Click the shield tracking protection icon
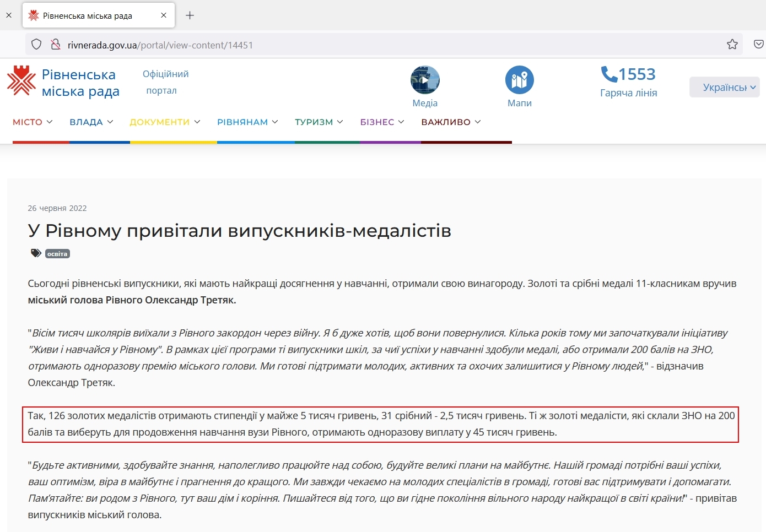 (x=36, y=45)
